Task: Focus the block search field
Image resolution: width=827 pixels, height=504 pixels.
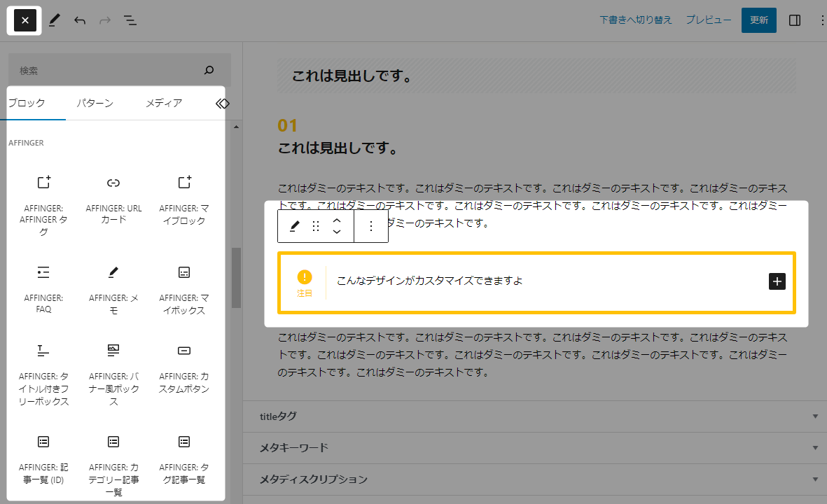Action: [119, 70]
